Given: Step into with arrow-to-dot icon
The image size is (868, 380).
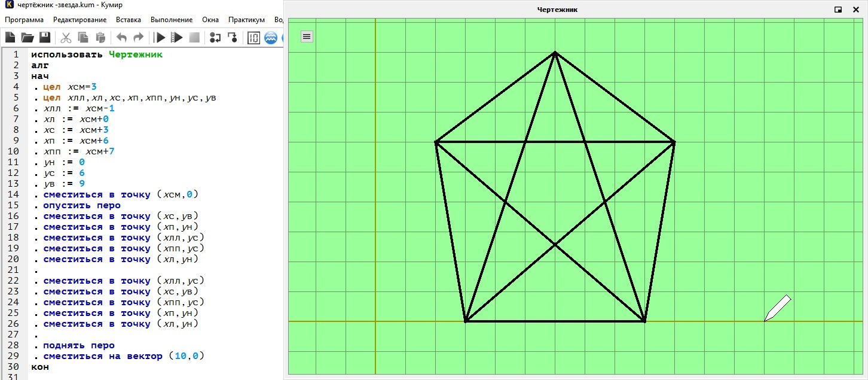Looking at the screenshot, I should 233,38.
